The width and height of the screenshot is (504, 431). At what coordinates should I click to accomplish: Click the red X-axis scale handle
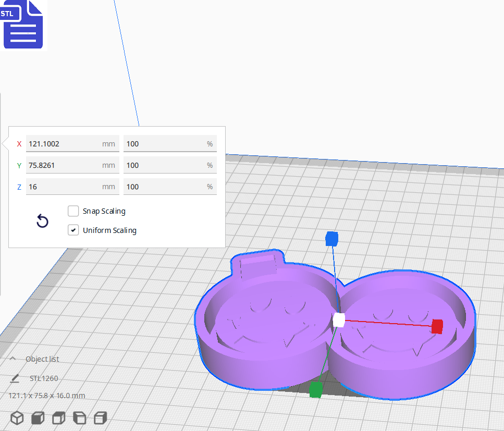(436, 327)
